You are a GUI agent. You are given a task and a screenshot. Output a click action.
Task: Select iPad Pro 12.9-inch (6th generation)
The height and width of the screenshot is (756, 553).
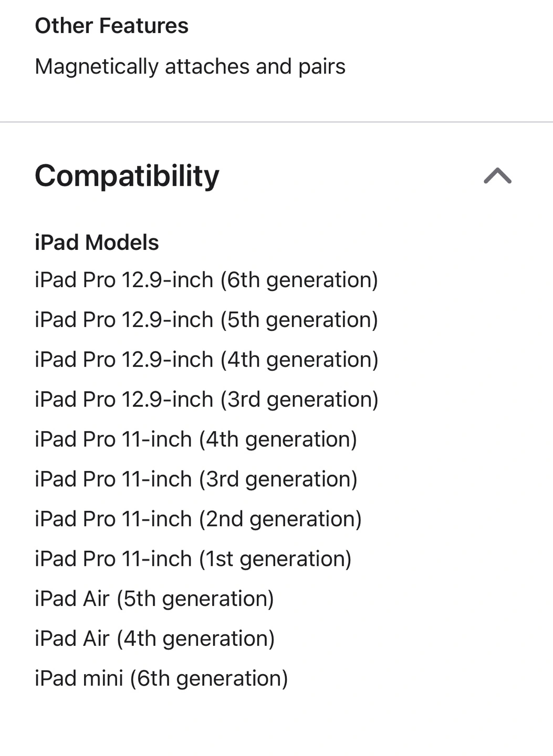[x=206, y=280]
